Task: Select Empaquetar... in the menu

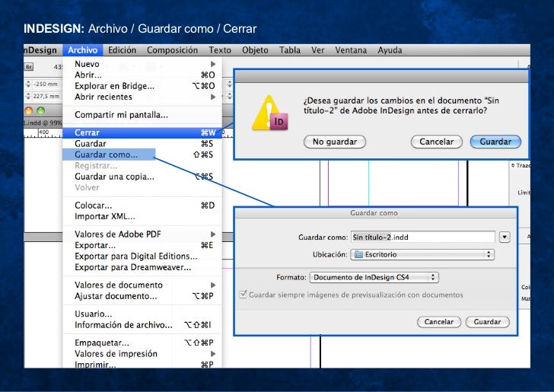Action: [142, 343]
